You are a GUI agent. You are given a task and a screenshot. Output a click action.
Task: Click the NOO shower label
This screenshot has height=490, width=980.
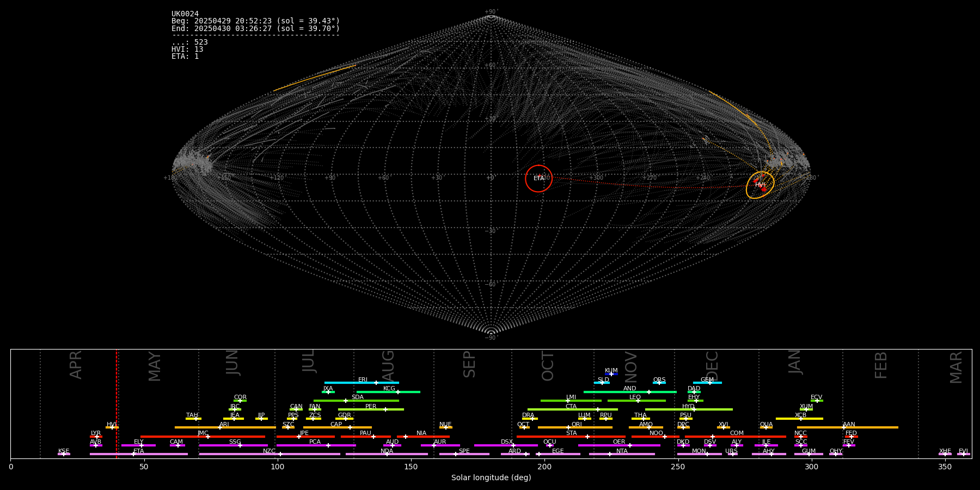click(x=656, y=433)
